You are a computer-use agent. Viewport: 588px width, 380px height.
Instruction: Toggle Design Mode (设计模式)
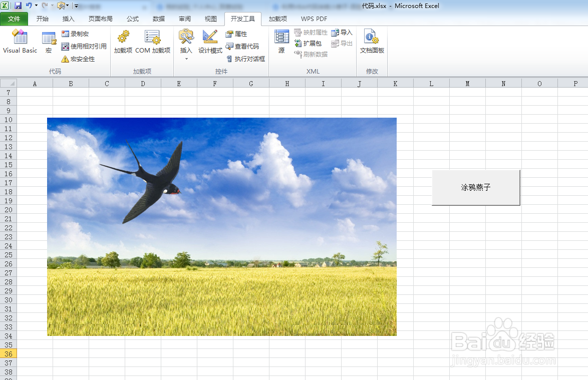[x=210, y=42]
